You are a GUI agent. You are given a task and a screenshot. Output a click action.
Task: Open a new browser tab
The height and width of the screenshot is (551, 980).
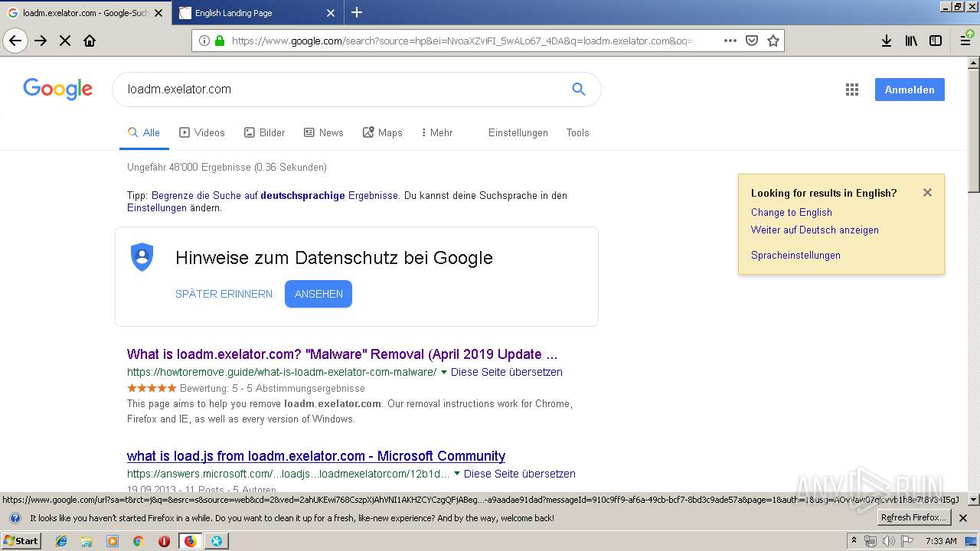click(x=357, y=12)
